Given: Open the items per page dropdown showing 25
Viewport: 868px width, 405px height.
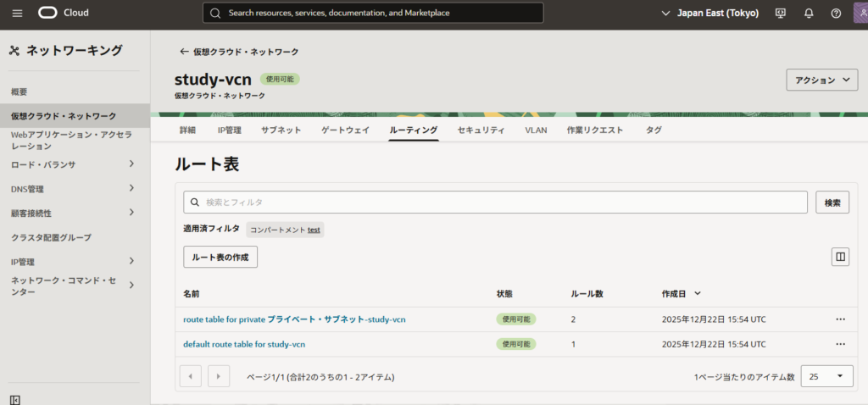Looking at the screenshot, I should (x=826, y=376).
